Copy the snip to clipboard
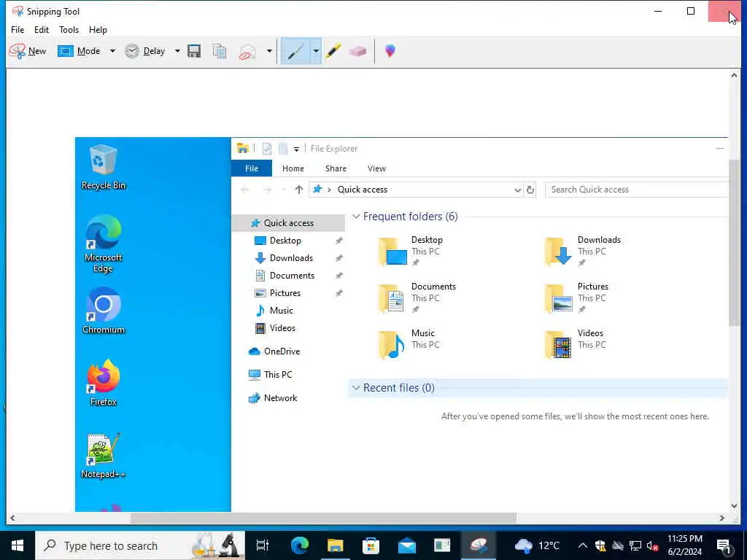 click(x=220, y=51)
